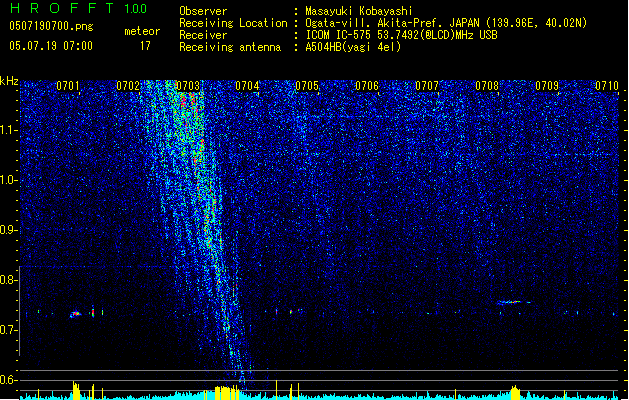The height and width of the screenshot is (400, 629).
Task: Select the filename 0507190700.png
Action: coord(51,27)
